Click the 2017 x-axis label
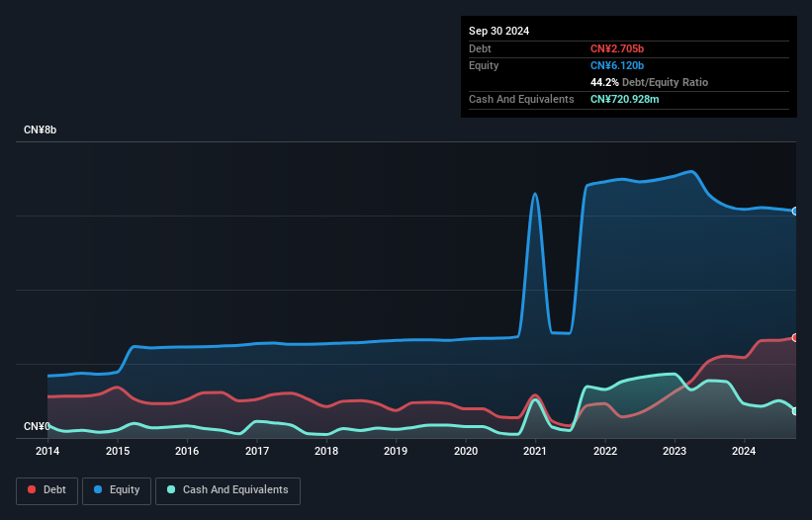 [257, 451]
